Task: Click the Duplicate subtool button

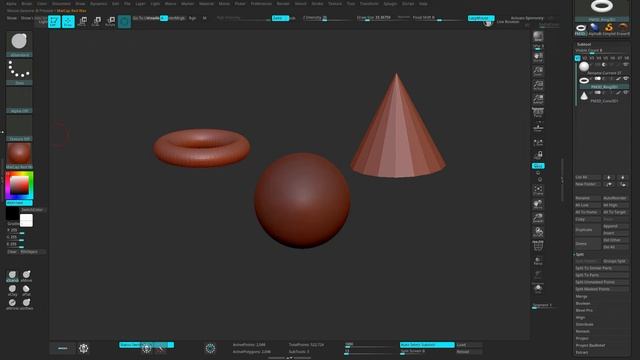Action: coord(588,229)
